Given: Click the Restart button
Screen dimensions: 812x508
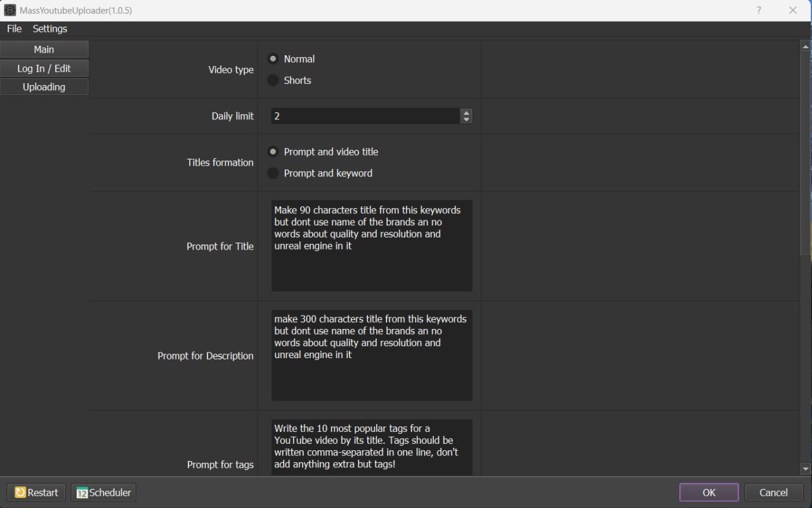Looking at the screenshot, I should coord(36,492).
